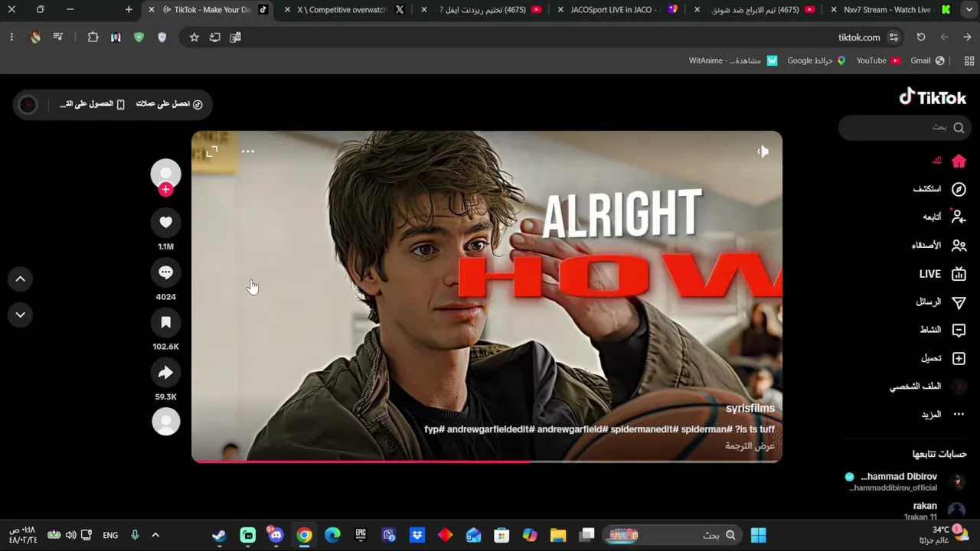Expand the system tray hidden icons chevron
Screen dimensions: 980x551
click(x=155, y=535)
